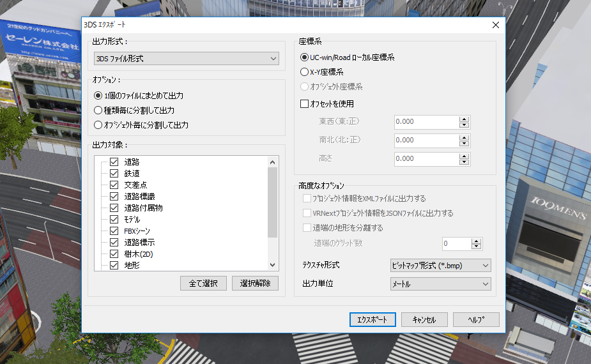The width and height of the screenshot is (591, 364).
Task: Open the 出力形式 3DS ファイル形式 dropdown
Action: (186, 59)
